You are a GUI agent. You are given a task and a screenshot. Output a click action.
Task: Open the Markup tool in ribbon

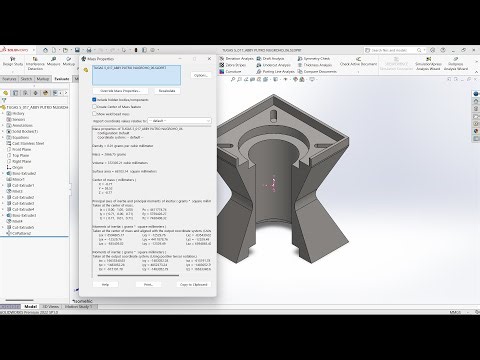69,61
